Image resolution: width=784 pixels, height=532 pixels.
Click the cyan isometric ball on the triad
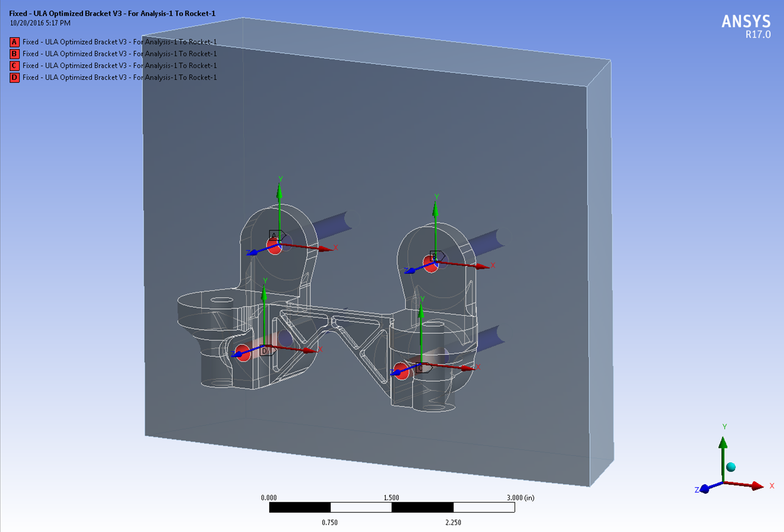coord(730,467)
